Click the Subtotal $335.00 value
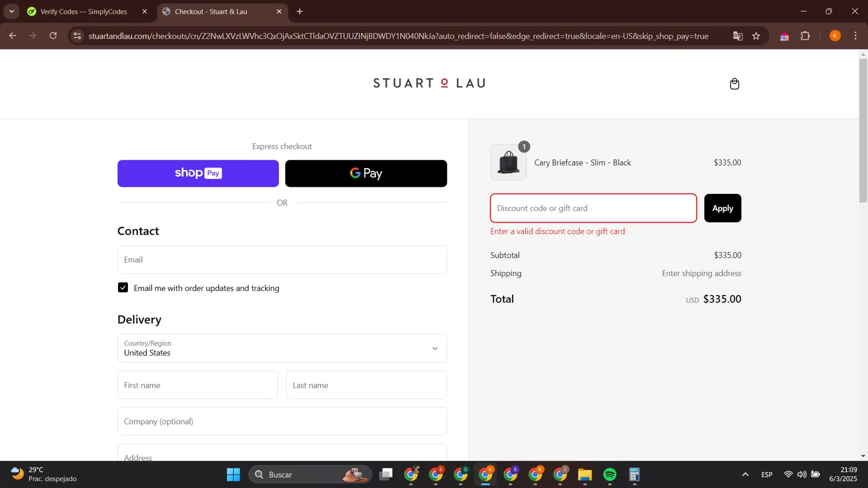 click(727, 255)
